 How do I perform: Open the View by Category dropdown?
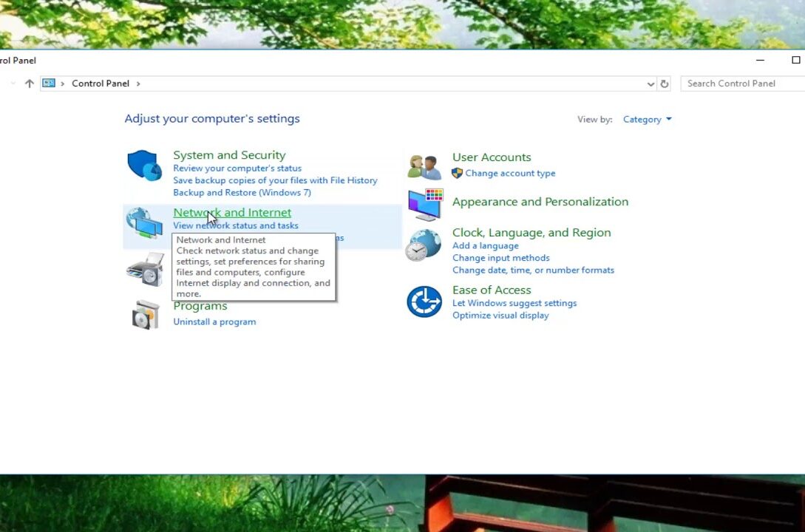[x=648, y=120]
